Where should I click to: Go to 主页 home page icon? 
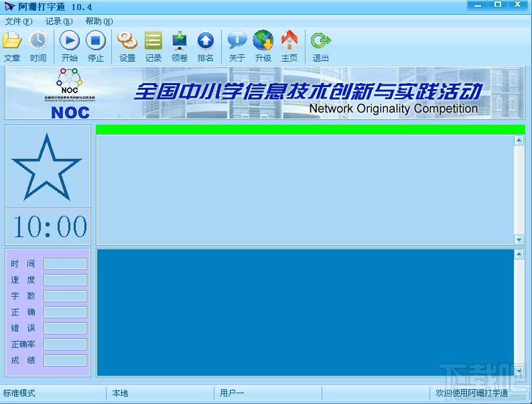click(x=289, y=41)
